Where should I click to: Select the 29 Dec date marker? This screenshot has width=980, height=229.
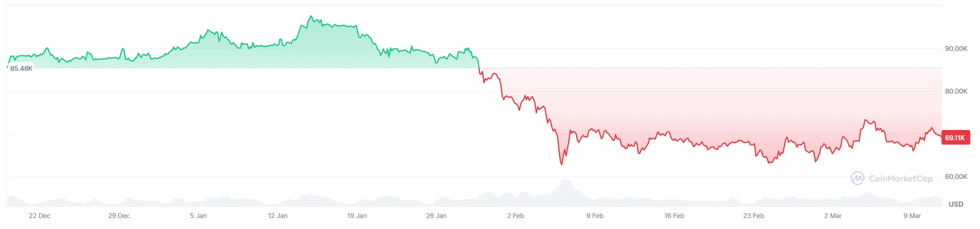click(x=119, y=216)
